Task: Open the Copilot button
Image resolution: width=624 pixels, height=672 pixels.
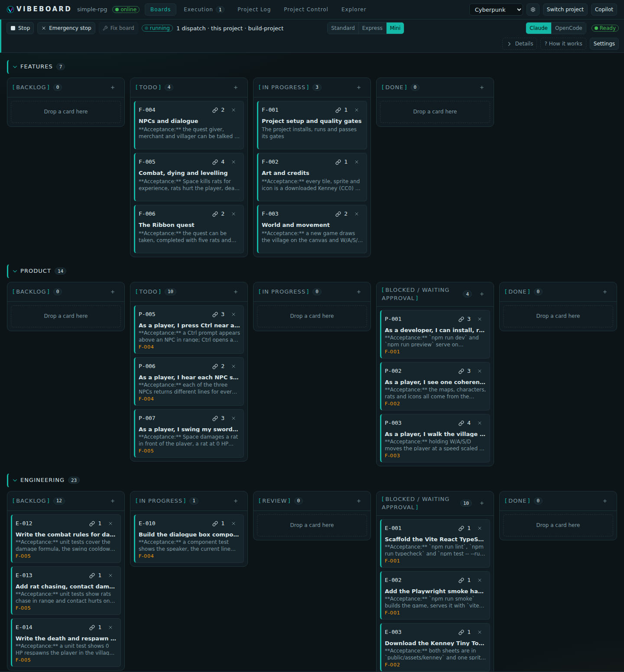Action: 604,10
